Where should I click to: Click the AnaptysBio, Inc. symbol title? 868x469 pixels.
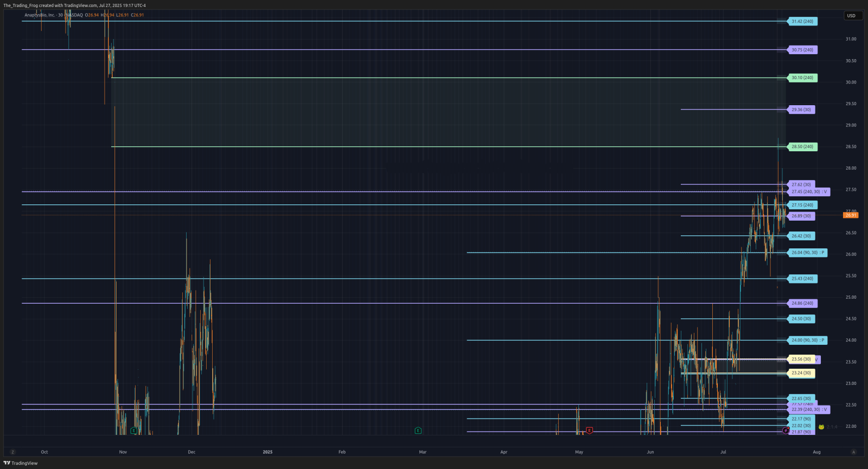pos(40,15)
